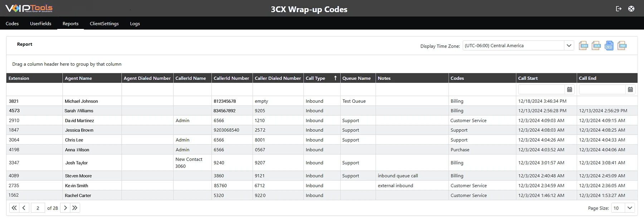Viewport: 644px width, 221px height.
Task: Click CallerId number 9203068540
Action: click(x=226, y=130)
